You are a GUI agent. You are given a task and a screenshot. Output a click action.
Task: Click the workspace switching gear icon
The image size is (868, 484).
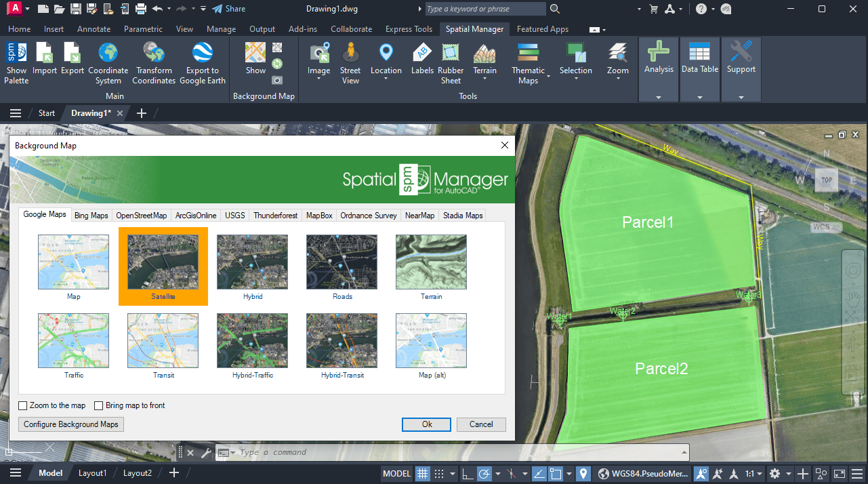tap(775, 474)
